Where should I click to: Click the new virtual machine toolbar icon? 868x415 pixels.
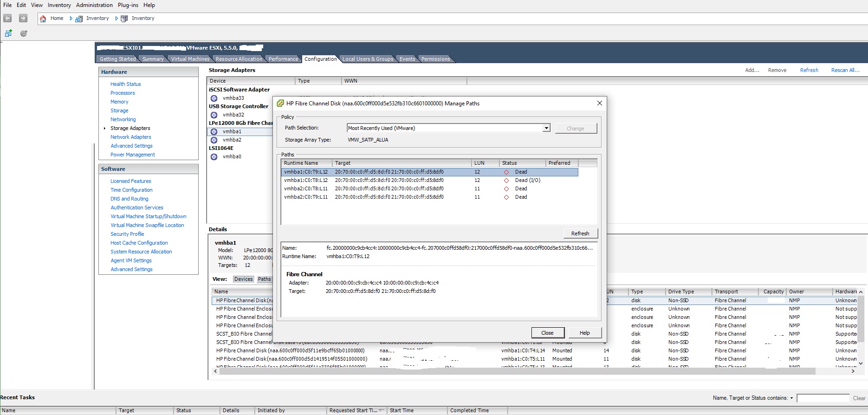click(x=8, y=33)
